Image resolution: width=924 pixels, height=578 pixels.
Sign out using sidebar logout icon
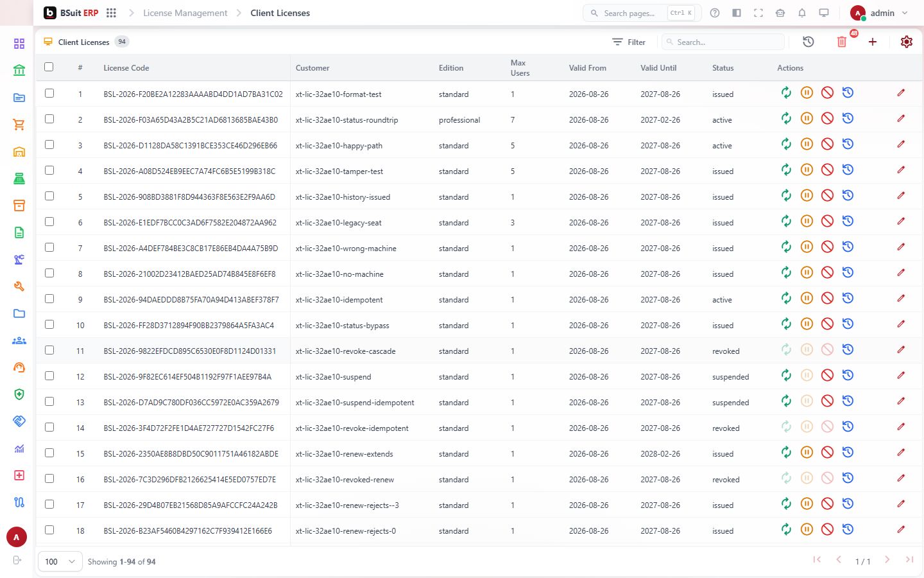click(17, 560)
